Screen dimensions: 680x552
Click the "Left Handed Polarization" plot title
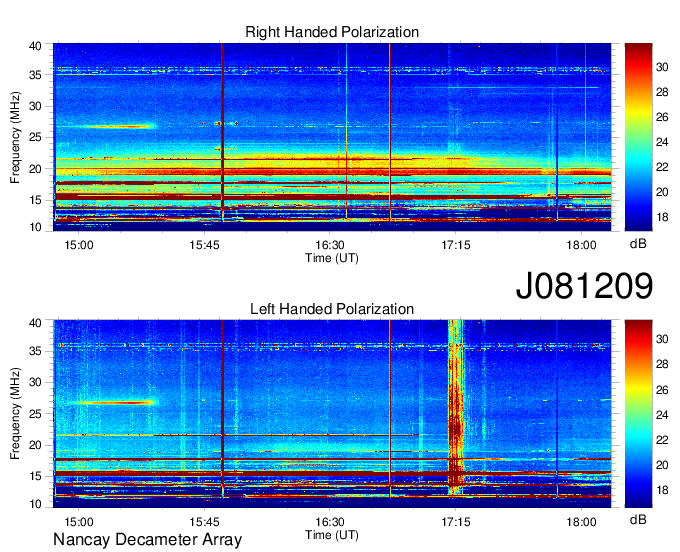pos(332,309)
